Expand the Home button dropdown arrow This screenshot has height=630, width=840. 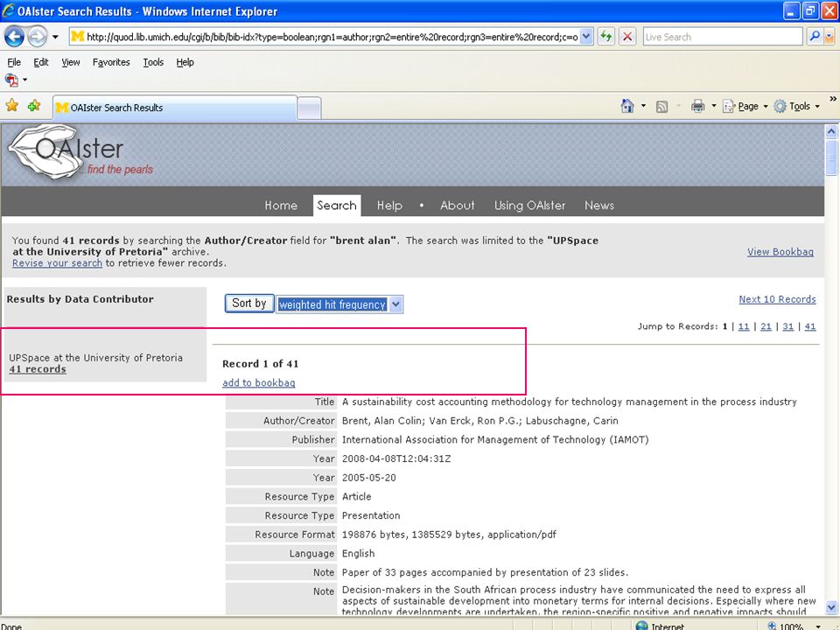[x=643, y=106]
